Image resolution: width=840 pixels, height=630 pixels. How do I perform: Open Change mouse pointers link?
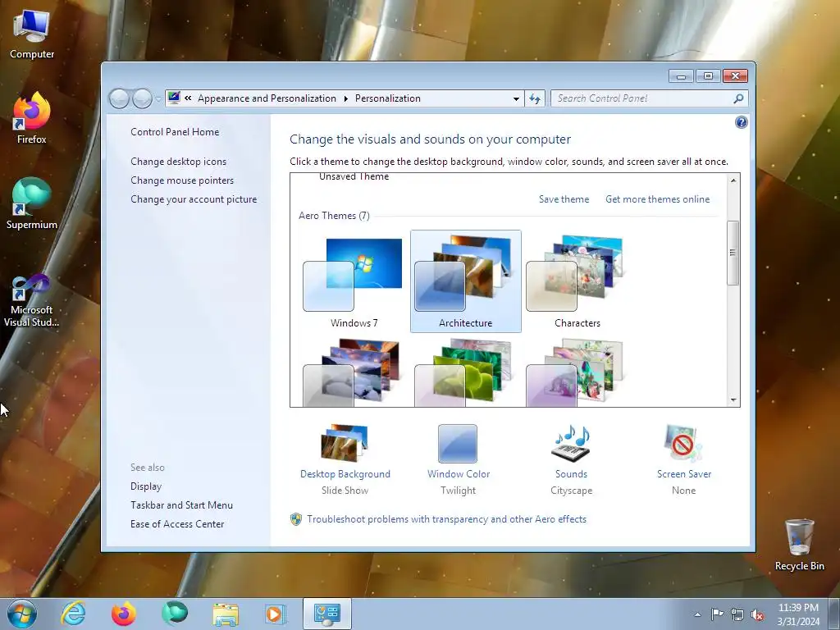click(x=182, y=180)
